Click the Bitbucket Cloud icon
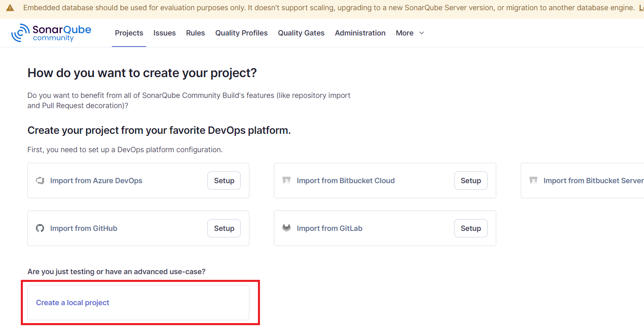The height and width of the screenshot is (328, 644). [x=286, y=180]
